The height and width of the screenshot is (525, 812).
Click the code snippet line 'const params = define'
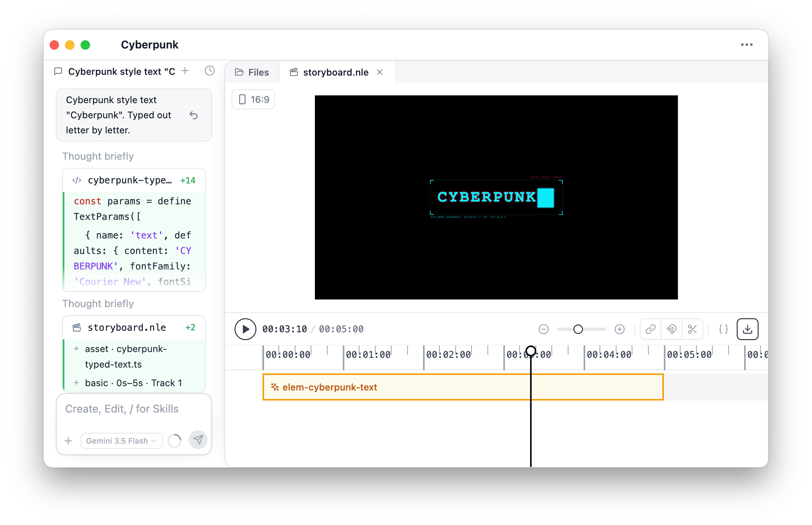tap(132, 201)
